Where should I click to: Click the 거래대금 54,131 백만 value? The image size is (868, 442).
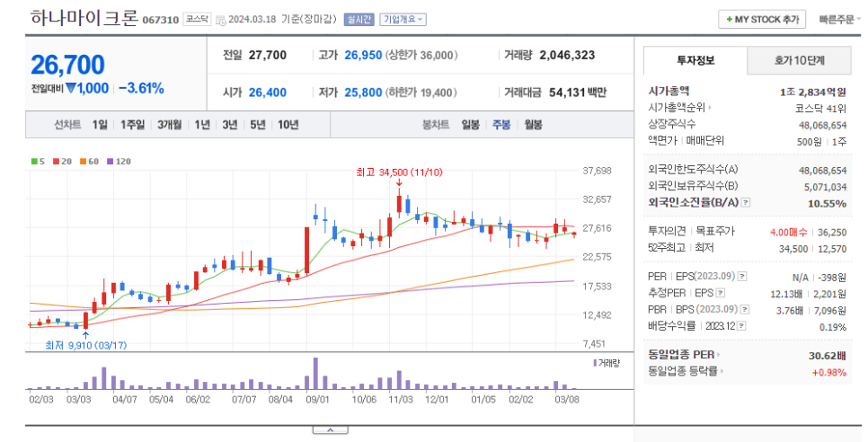(x=578, y=93)
